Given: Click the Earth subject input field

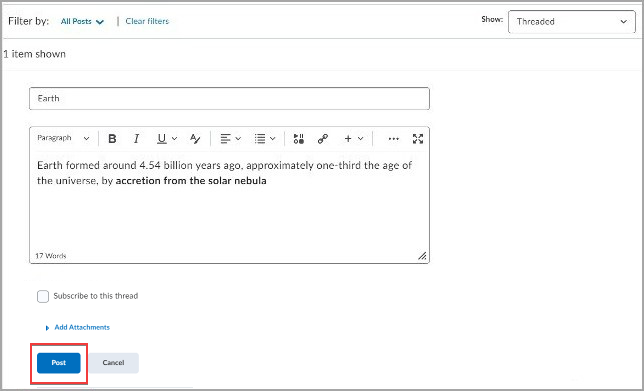Looking at the screenshot, I should coord(229,99).
